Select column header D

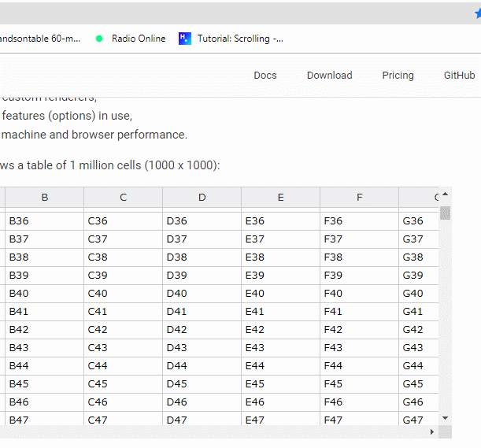tap(202, 198)
